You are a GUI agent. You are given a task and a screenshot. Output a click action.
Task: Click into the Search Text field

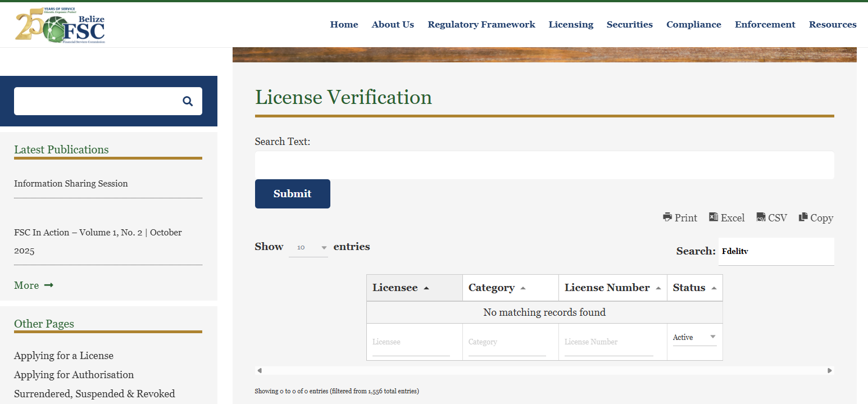pos(544,165)
